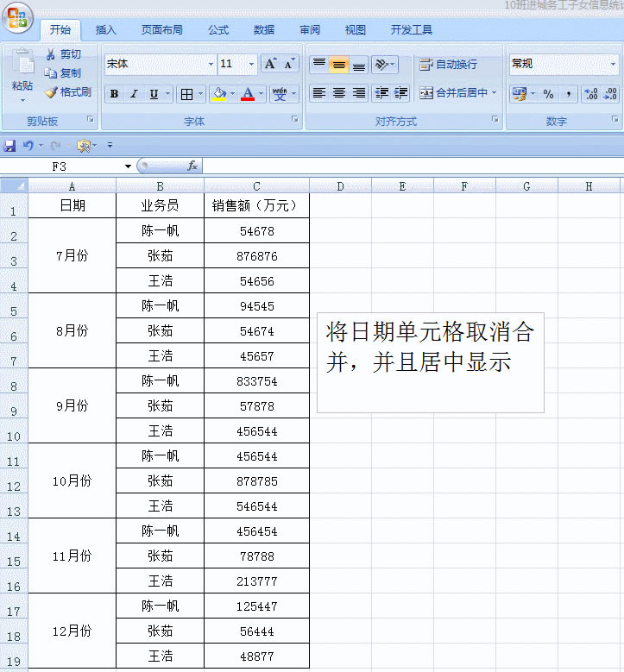Decrease decimal places

tap(610, 94)
